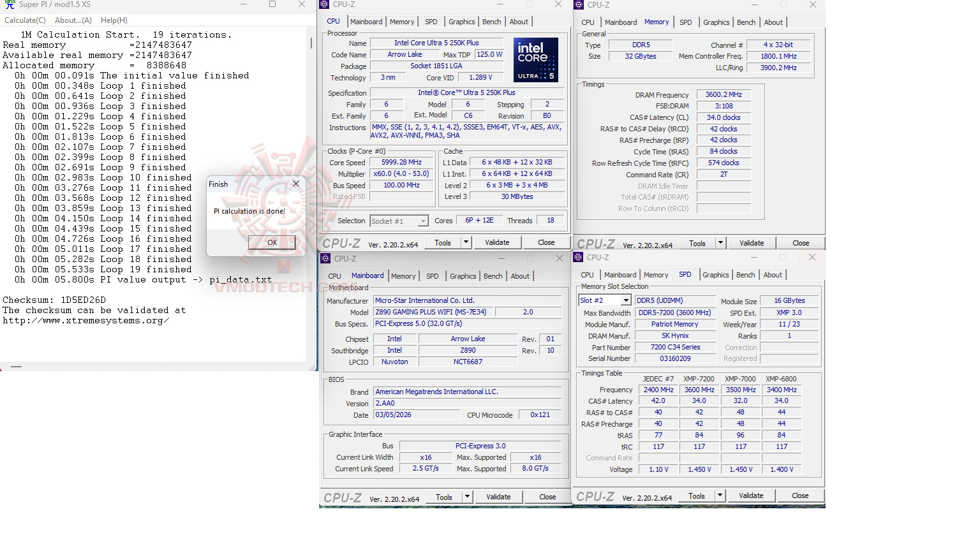Viewport: 980px width, 551px height.
Task: Switch to Mainboard tab in the SPD window
Action: point(620,275)
